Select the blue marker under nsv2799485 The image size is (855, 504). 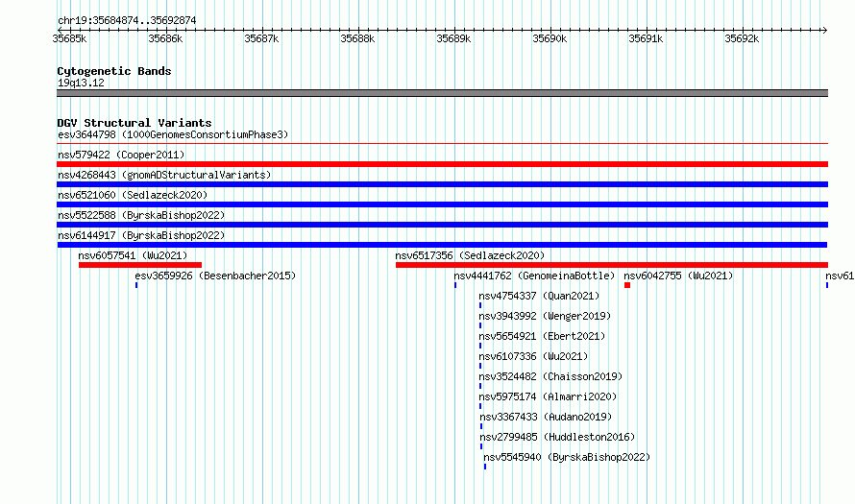pos(481,446)
